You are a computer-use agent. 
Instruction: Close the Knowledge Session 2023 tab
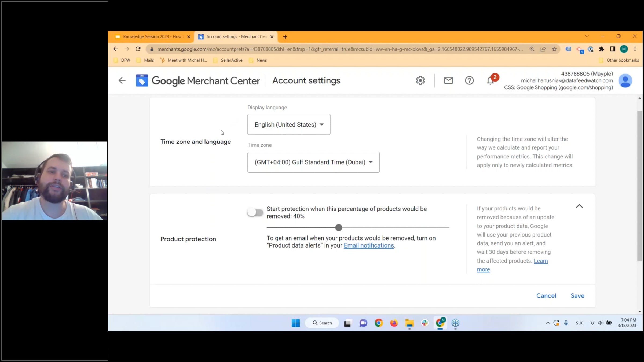tap(189, 37)
